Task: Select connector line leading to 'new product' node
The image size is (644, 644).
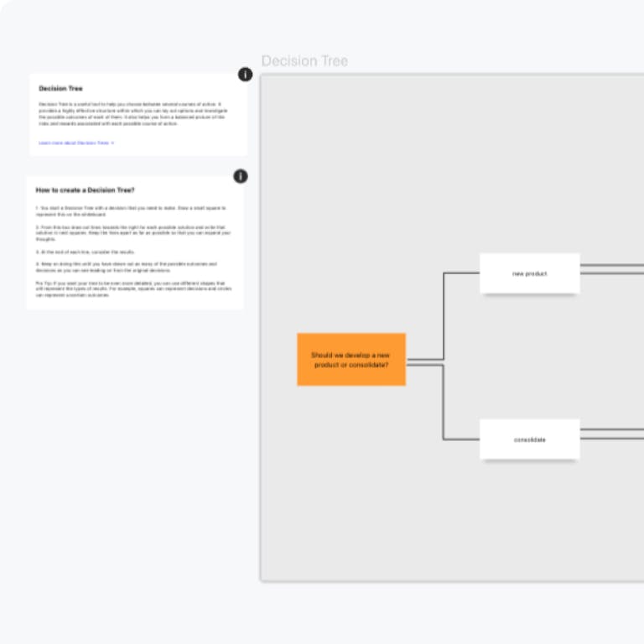Action: (444, 315)
